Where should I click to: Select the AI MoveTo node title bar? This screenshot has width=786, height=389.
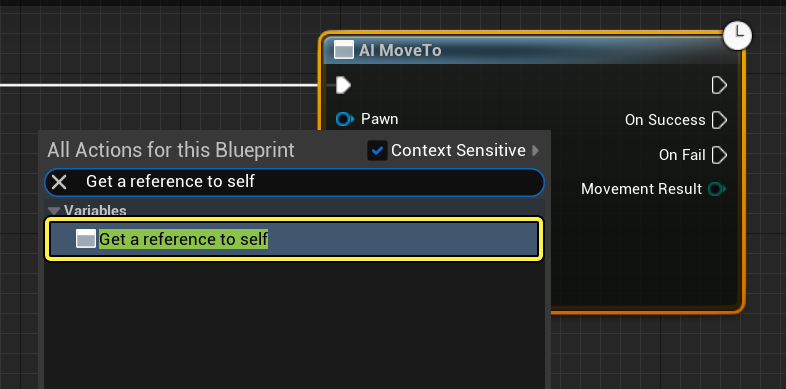(x=531, y=50)
